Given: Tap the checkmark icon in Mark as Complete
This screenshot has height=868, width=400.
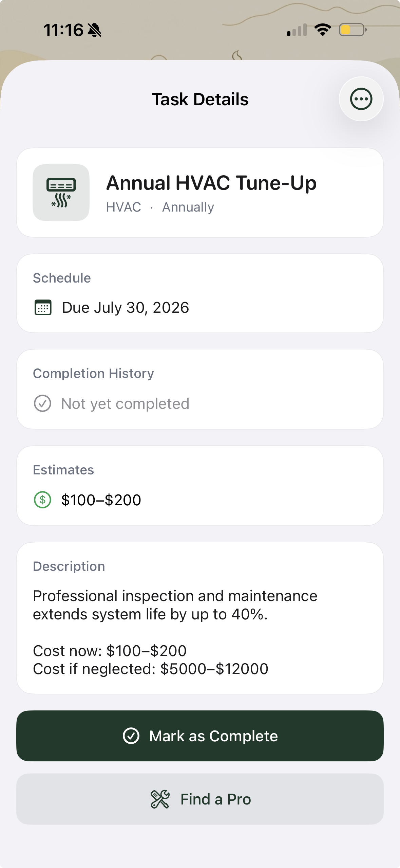Looking at the screenshot, I should coord(131,736).
